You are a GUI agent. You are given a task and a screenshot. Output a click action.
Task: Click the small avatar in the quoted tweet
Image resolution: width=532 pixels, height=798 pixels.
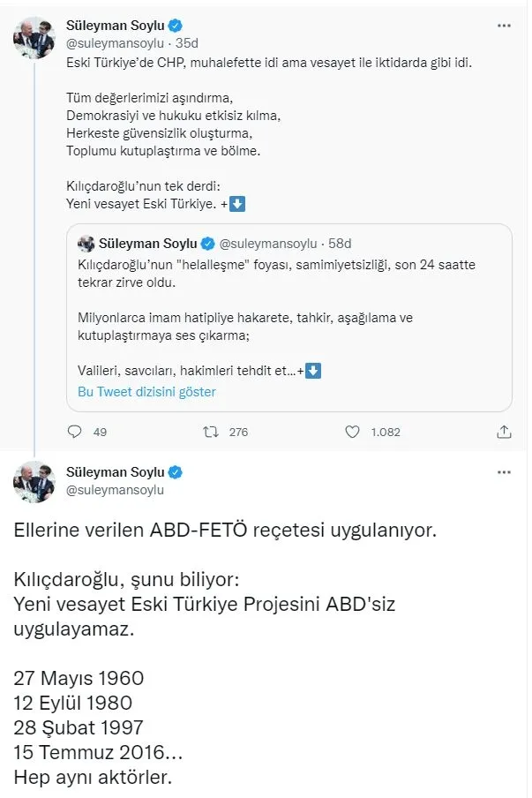coord(86,245)
